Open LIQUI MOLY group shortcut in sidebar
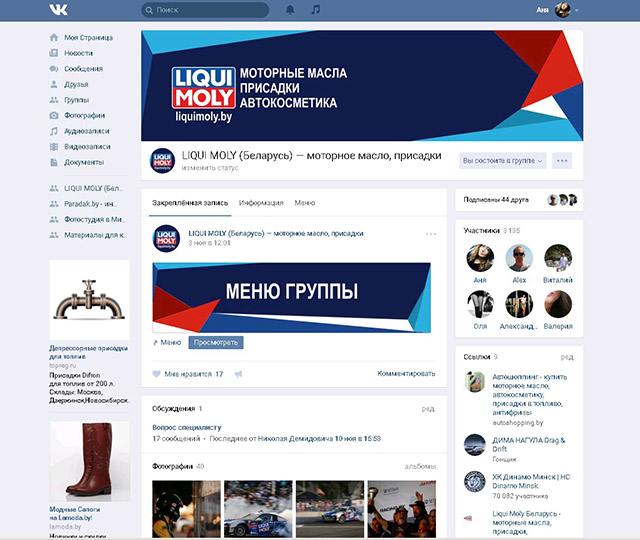 coord(93,188)
